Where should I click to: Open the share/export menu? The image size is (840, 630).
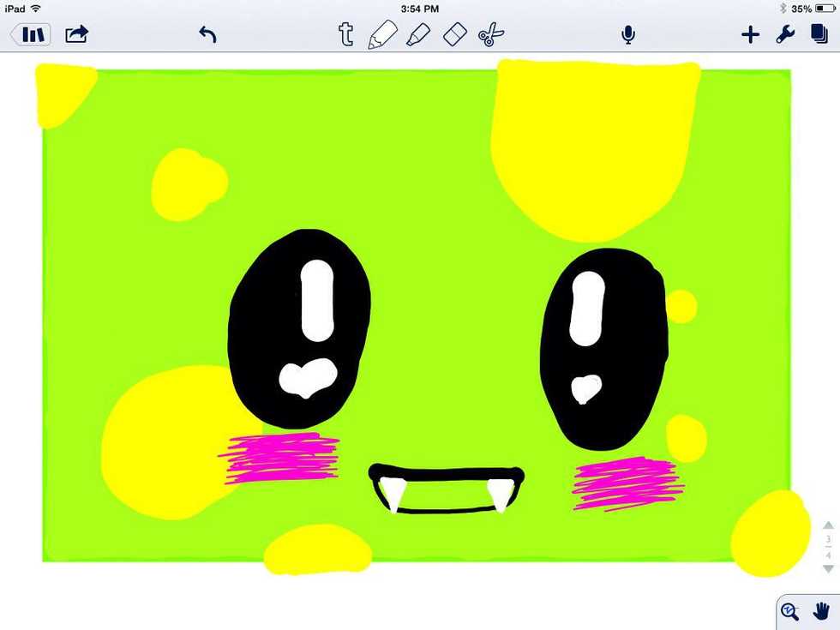click(77, 34)
